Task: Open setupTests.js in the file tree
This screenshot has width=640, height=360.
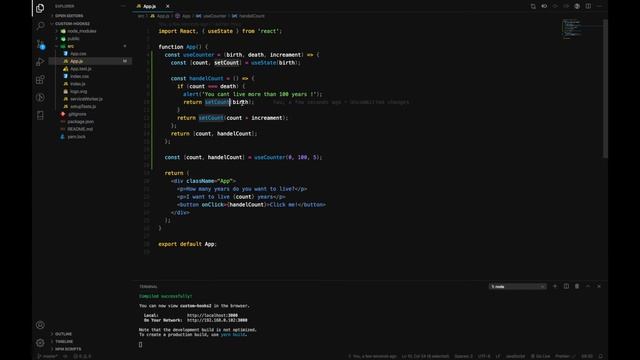Action: 83,106
